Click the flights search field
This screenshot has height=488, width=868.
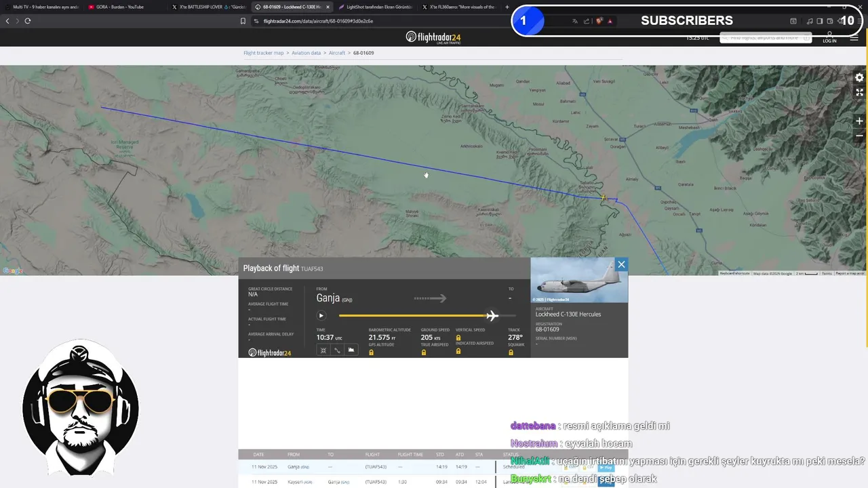point(766,38)
